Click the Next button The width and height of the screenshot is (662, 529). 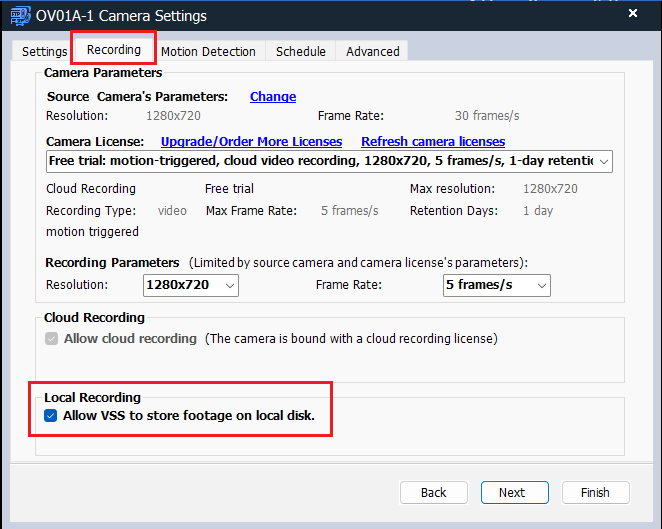coord(511,492)
